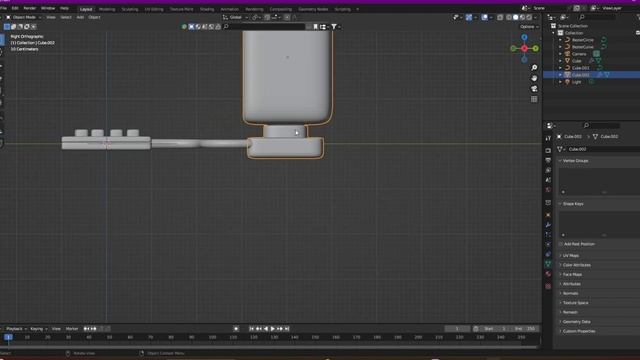Open the View Layer properties tab icon
The height and width of the screenshot is (360, 640).
click(548, 170)
